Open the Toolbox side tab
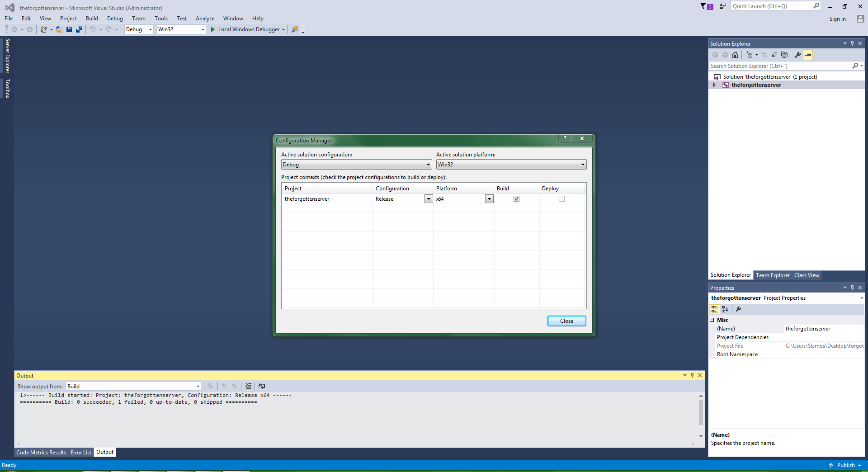The width and height of the screenshot is (868, 472). [x=7, y=88]
